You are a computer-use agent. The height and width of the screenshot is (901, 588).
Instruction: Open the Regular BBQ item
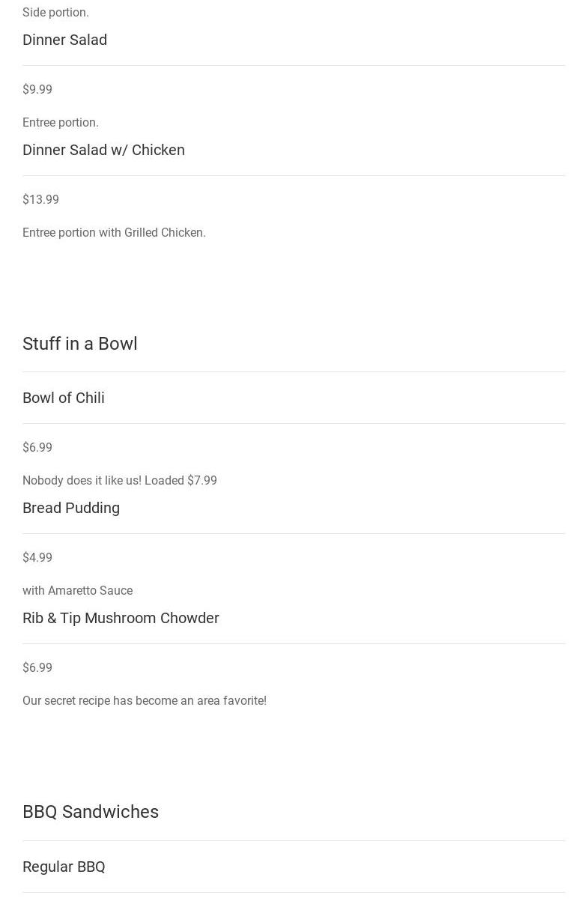[64, 867]
